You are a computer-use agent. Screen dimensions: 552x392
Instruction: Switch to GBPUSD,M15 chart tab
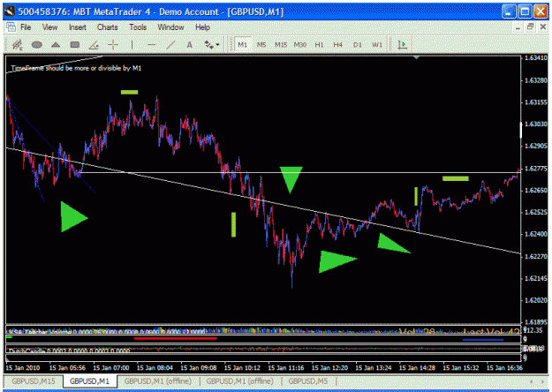point(34,381)
